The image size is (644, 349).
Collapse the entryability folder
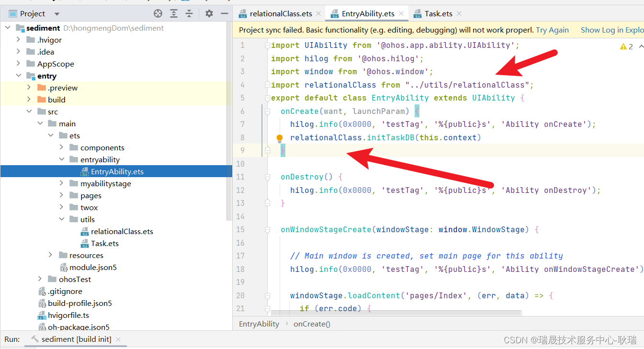pyautogui.click(x=62, y=159)
